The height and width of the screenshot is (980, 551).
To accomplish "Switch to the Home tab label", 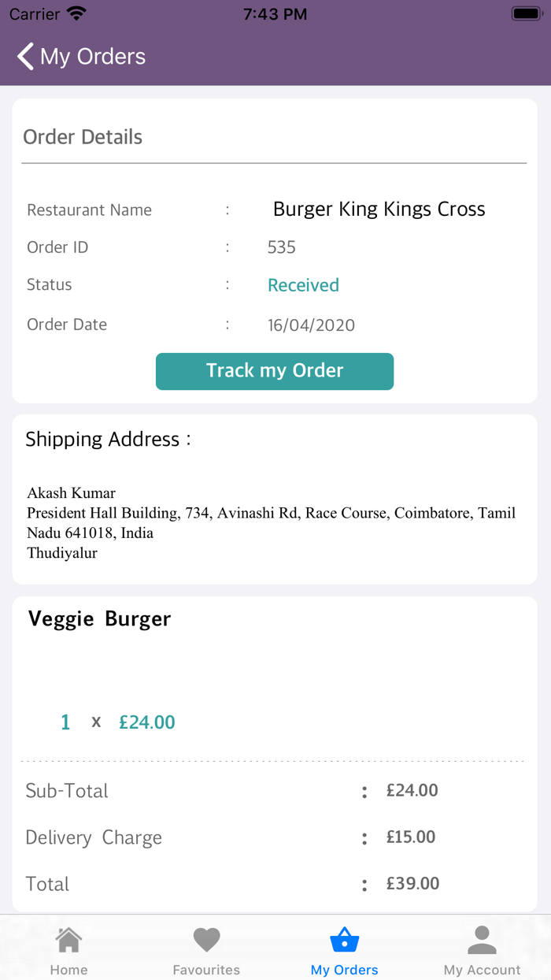I will 68,970.
